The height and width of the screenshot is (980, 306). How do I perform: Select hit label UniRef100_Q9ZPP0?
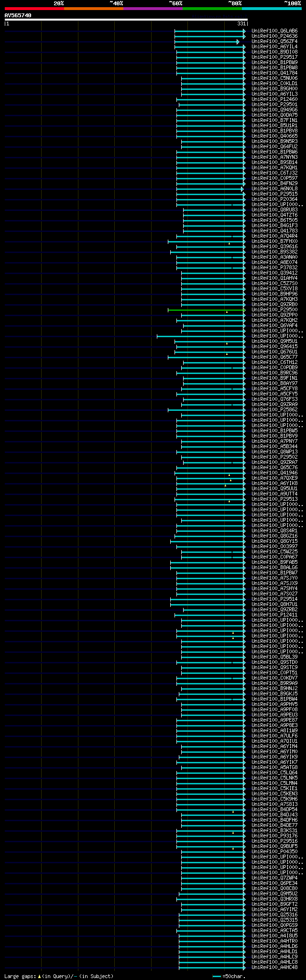pos(274,315)
